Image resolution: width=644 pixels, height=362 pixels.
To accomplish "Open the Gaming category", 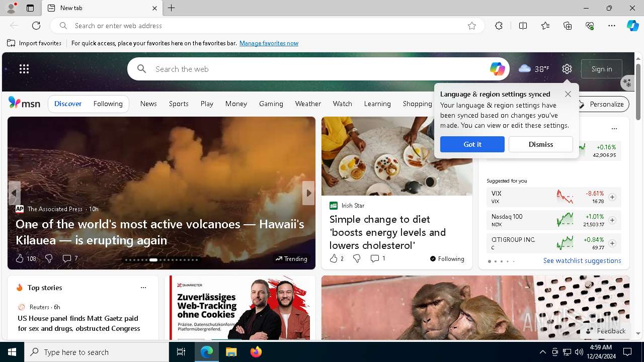I will [x=271, y=104].
